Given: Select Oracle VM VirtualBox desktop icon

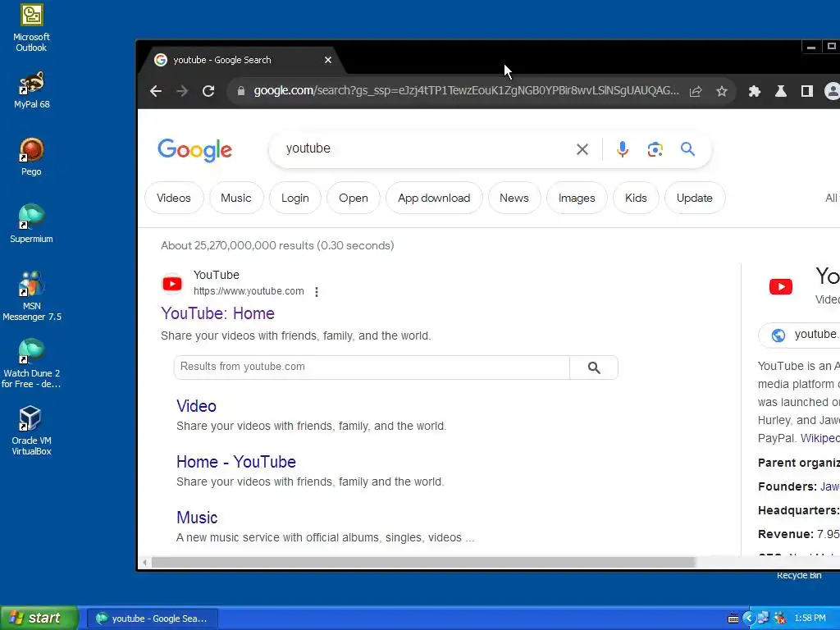Looking at the screenshot, I should 31,431.
